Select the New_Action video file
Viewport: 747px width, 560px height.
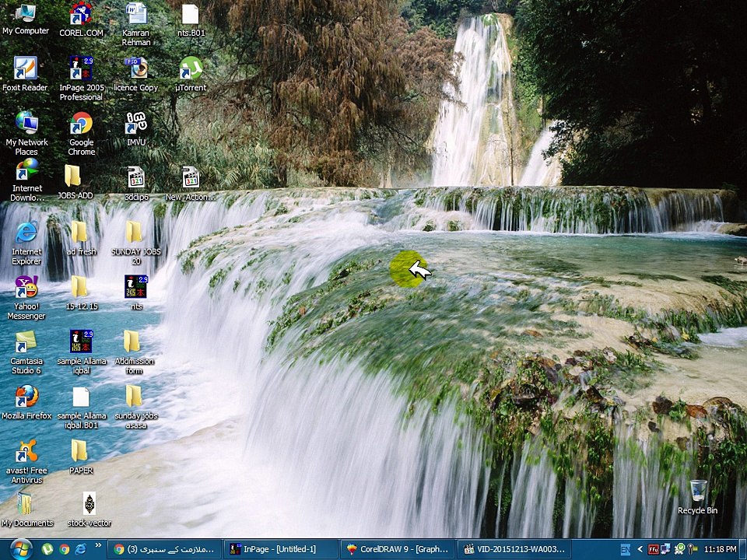(191, 184)
